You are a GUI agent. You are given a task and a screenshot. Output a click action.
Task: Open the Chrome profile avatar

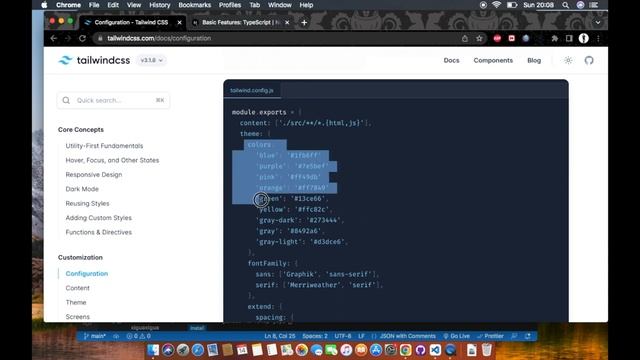click(584, 38)
